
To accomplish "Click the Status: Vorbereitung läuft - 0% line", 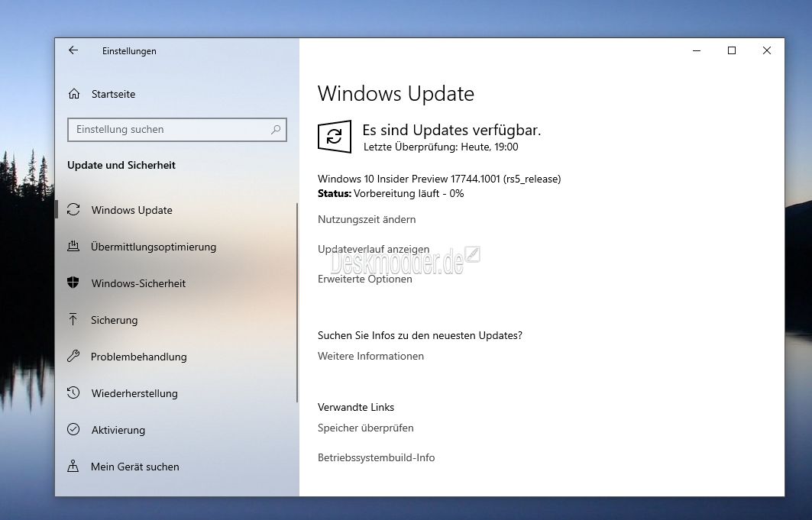I will (391, 193).
